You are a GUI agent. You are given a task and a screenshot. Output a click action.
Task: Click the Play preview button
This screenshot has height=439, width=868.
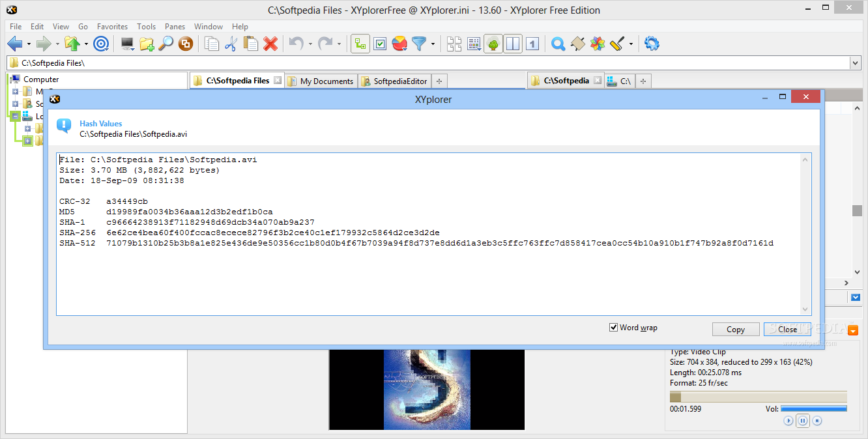pyautogui.click(x=788, y=421)
